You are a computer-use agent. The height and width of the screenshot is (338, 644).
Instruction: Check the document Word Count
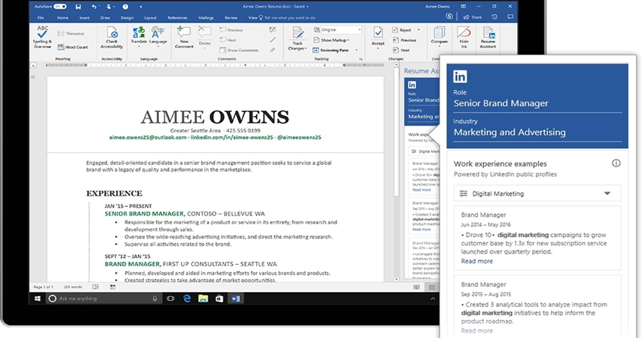pos(73,47)
